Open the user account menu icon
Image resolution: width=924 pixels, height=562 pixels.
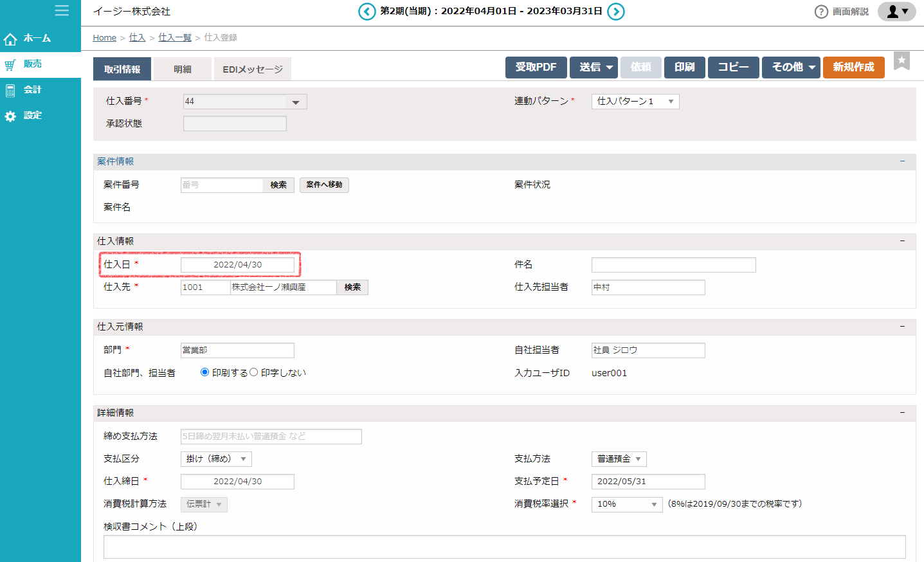pos(897,12)
